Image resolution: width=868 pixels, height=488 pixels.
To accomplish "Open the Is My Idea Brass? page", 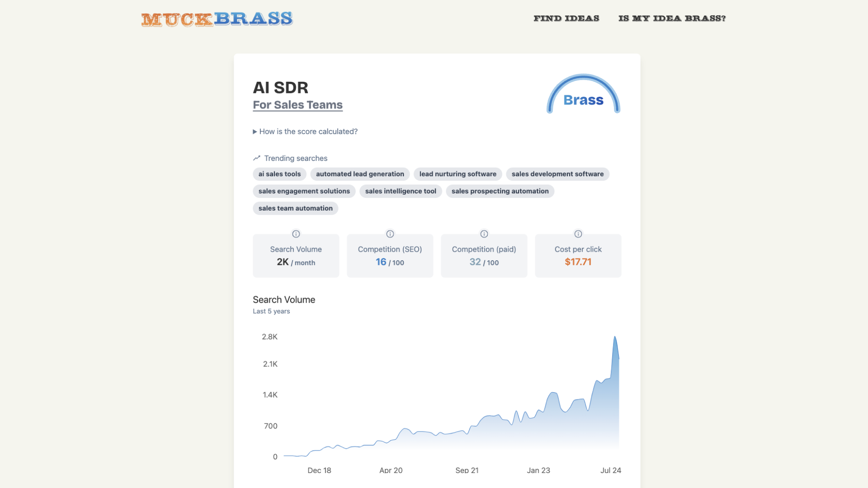I will [x=672, y=19].
